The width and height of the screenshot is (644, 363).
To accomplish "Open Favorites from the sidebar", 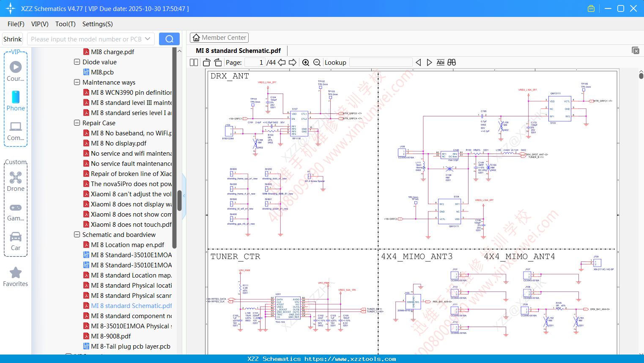I will click(16, 277).
